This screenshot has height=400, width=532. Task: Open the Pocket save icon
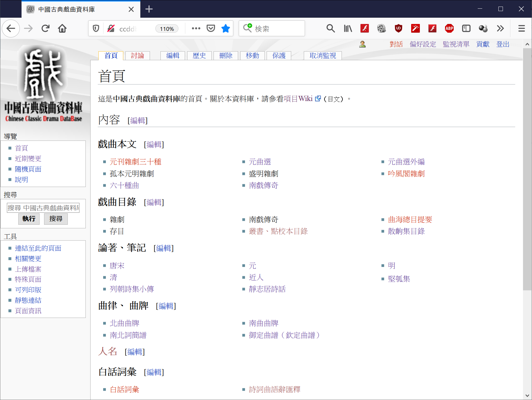point(211,28)
